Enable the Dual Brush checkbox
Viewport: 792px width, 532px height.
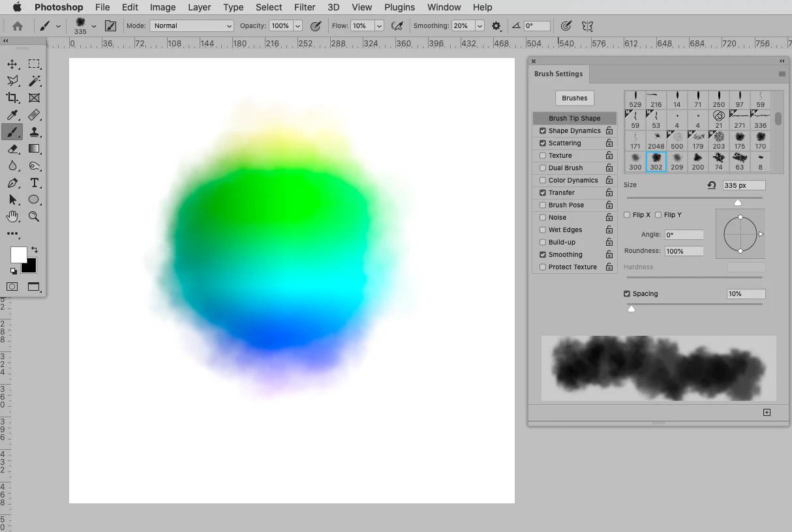[543, 168]
